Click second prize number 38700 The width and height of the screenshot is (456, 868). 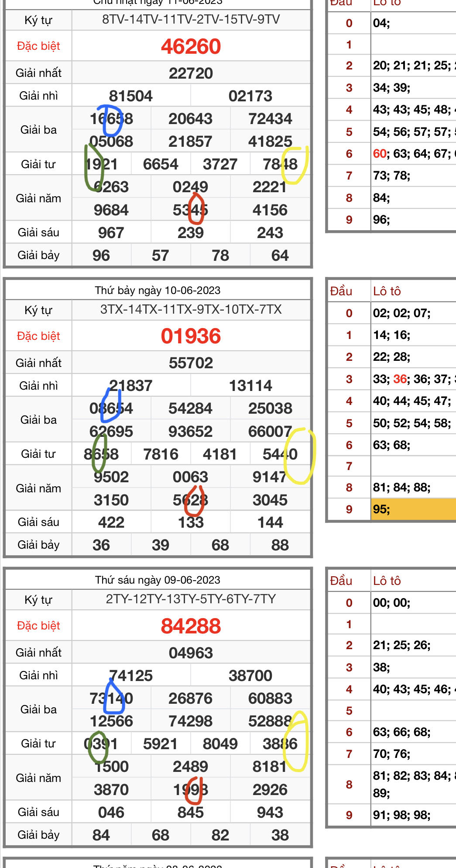tap(250, 675)
